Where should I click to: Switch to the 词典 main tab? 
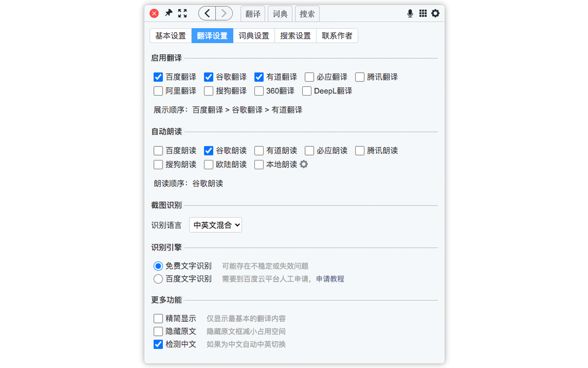[280, 14]
